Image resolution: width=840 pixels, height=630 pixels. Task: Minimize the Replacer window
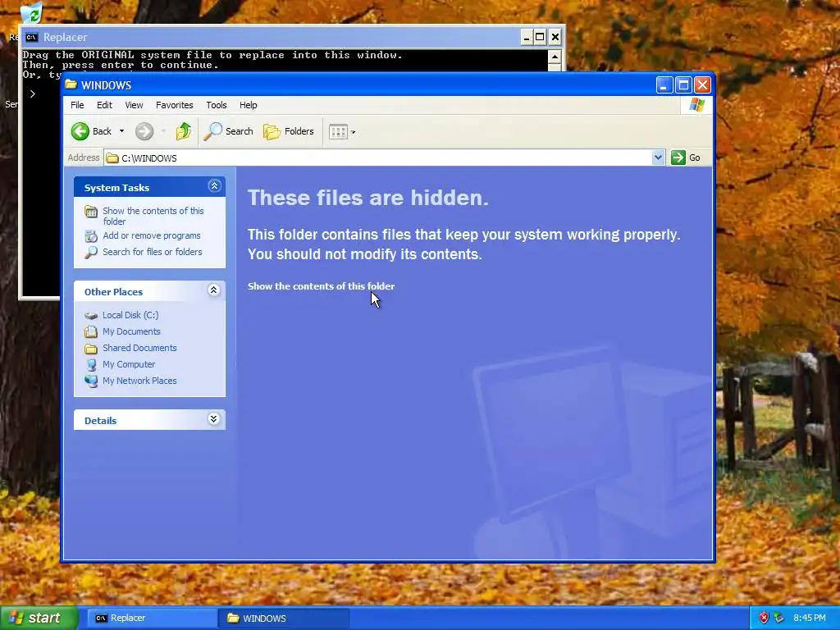click(527, 37)
